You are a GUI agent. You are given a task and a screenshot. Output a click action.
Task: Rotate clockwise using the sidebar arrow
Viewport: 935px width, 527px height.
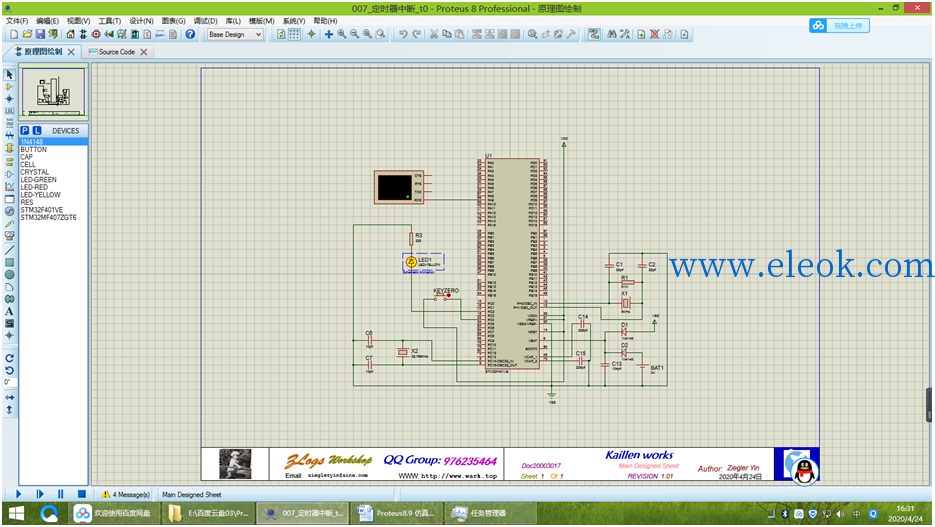[10, 358]
